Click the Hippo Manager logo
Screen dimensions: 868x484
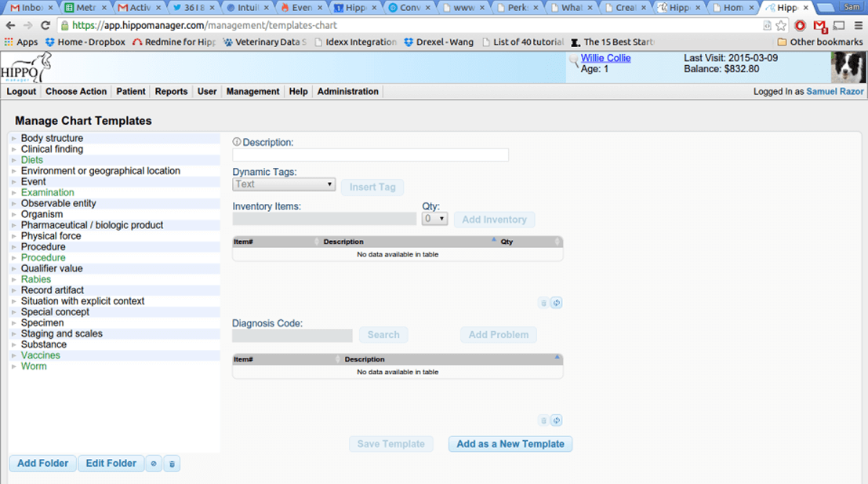coord(24,68)
